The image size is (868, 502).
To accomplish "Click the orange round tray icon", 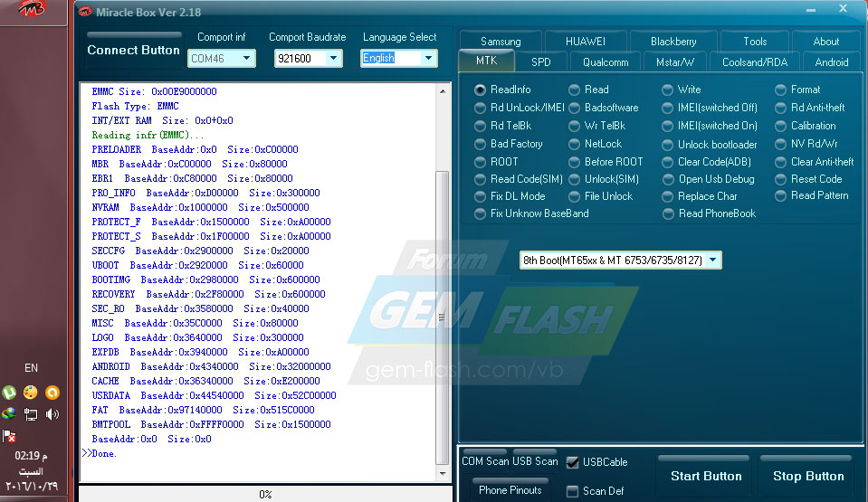I will pyautogui.click(x=52, y=393).
